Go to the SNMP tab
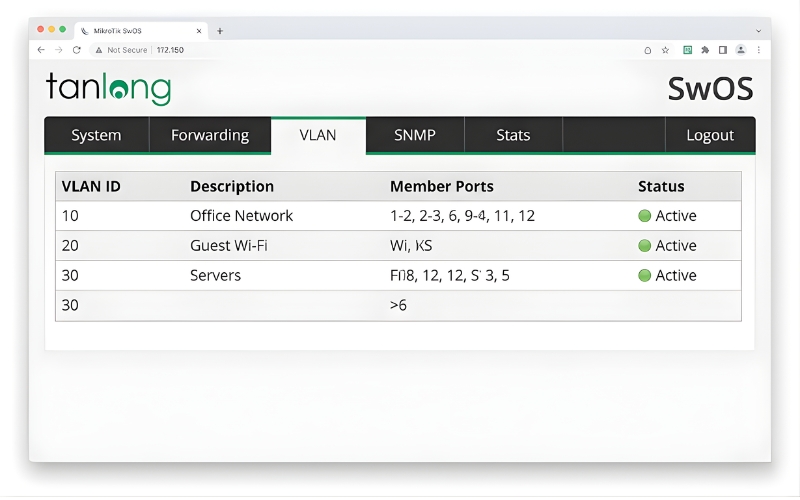The image size is (800, 500). click(415, 136)
